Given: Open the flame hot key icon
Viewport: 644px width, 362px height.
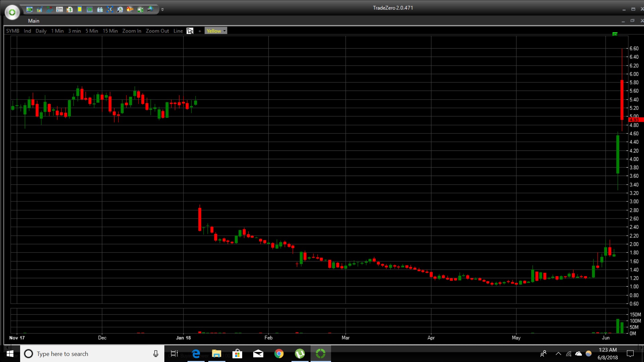Looking at the screenshot, I should [x=130, y=9].
